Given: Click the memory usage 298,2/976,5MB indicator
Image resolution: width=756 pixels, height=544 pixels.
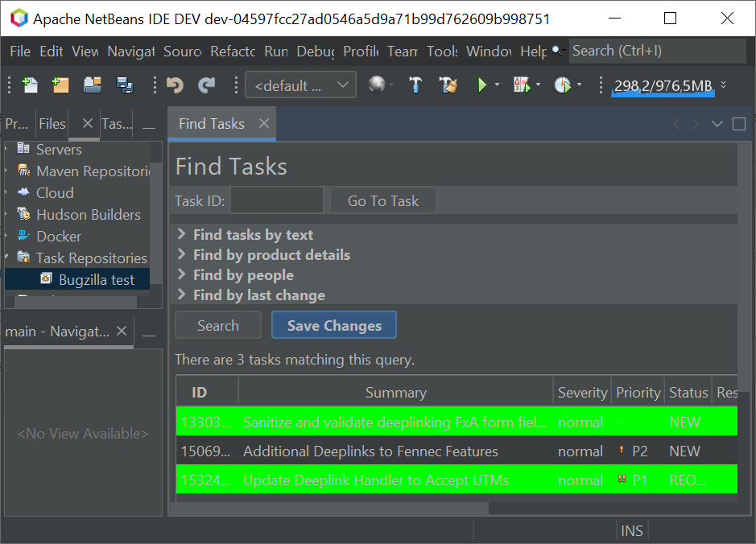Looking at the screenshot, I should click(x=663, y=86).
